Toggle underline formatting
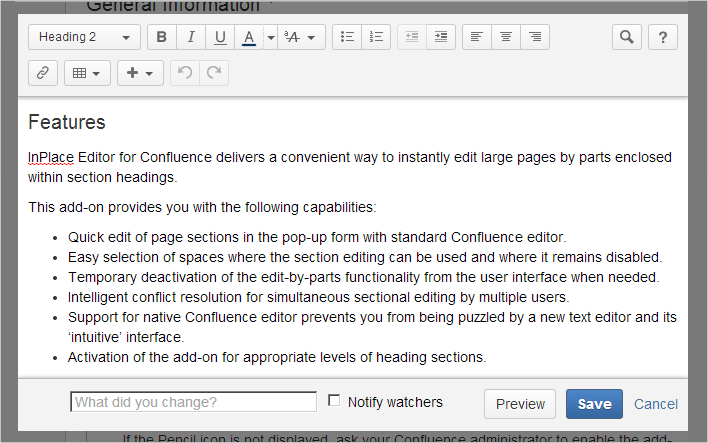The image size is (708, 443). pos(220,37)
